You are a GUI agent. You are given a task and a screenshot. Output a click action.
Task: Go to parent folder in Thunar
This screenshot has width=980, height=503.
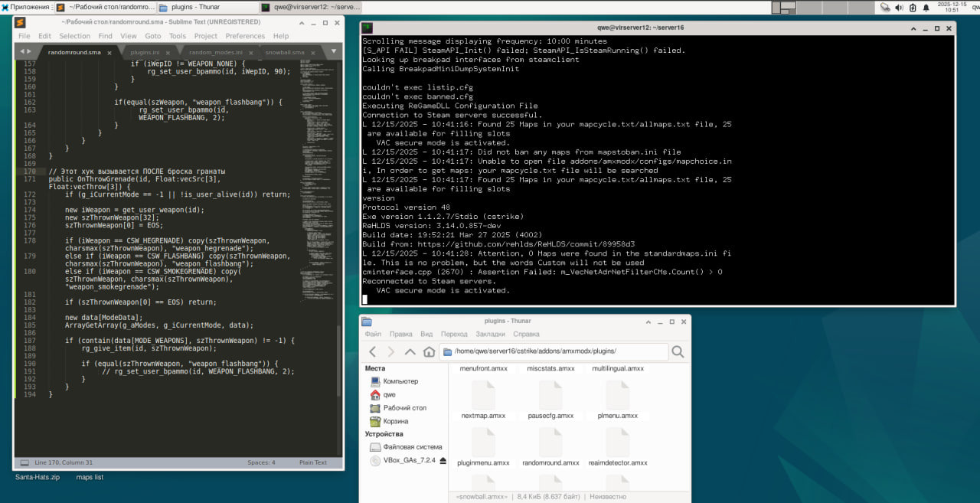(x=410, y=351)
